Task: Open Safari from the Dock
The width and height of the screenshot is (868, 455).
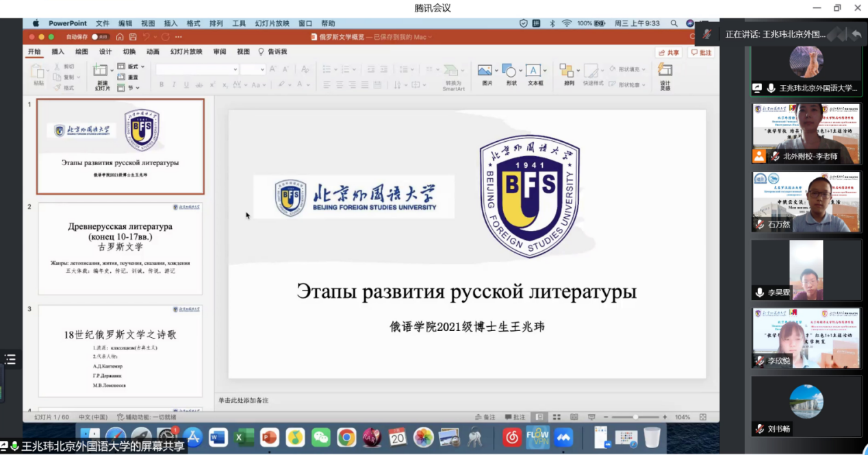Action: click(x=115, y=437)
